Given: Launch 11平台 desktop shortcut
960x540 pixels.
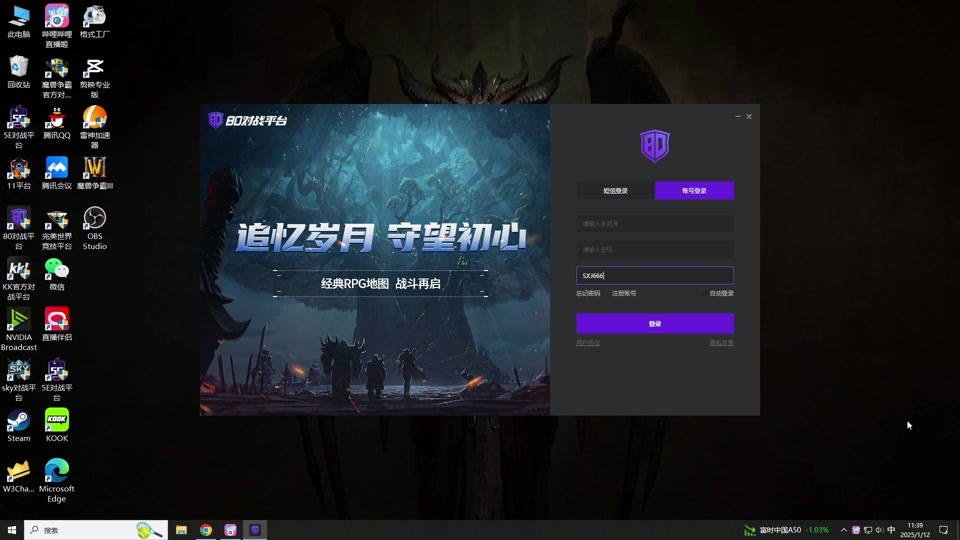Looking at the screenshot, I should click(19, 173).
